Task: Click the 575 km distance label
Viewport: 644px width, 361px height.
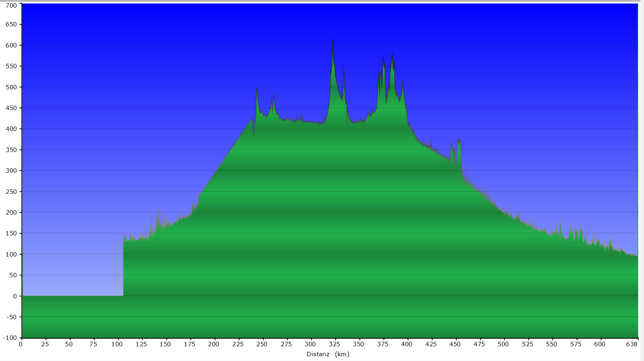Action: point(576,344)
